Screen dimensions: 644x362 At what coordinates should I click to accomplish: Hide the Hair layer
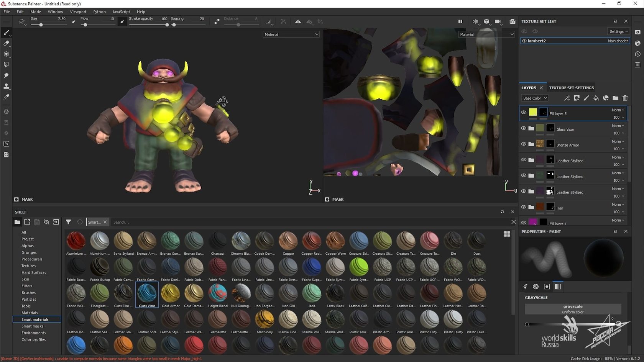(x=523, y=207)
